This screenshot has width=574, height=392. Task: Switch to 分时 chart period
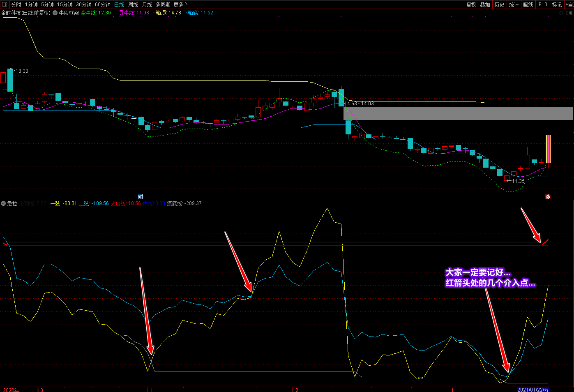(x=16, y=5)
